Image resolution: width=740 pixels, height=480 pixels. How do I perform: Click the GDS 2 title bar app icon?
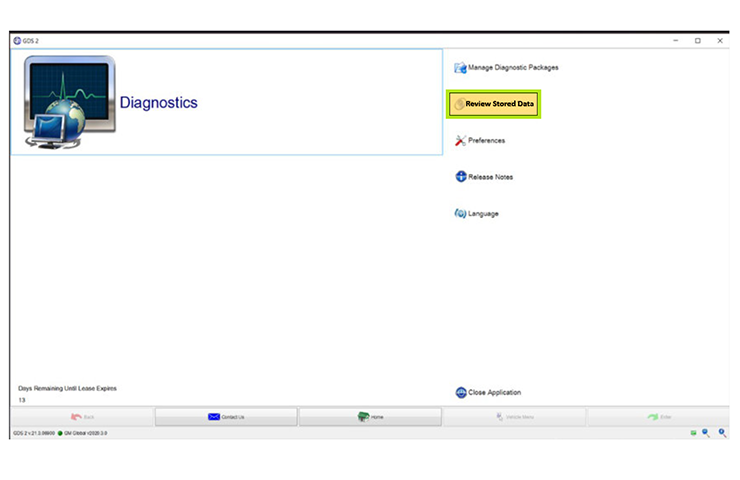17,40
